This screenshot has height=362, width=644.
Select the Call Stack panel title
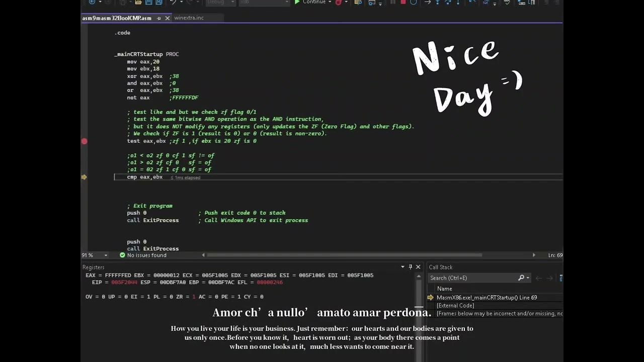click(x=440, y=267)
